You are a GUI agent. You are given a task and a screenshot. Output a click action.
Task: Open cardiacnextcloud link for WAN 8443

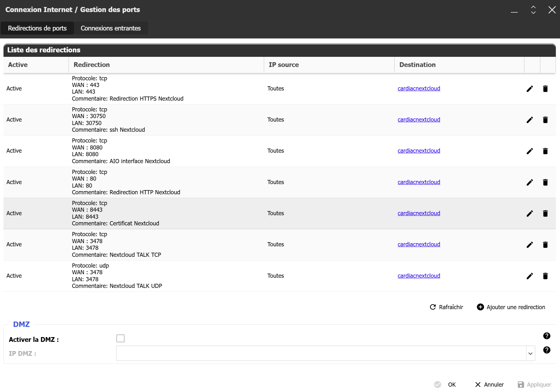click(x=419, y=213)
